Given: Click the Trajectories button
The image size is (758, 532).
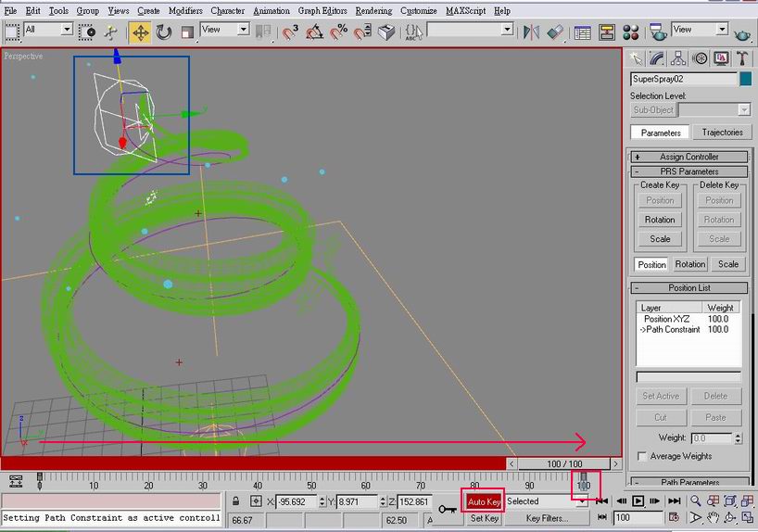Looking at the screenshot, I should pyautogui.click(x=722, y=133).
